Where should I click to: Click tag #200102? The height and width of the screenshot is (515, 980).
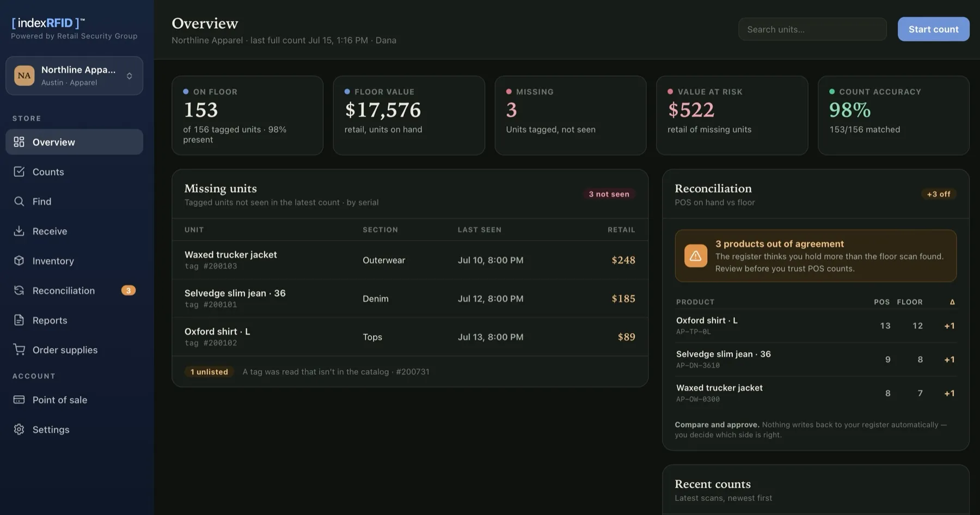coord(211,343)
